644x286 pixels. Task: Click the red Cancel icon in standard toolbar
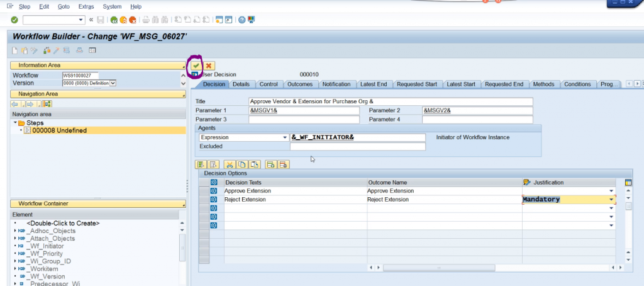(132, 20)
